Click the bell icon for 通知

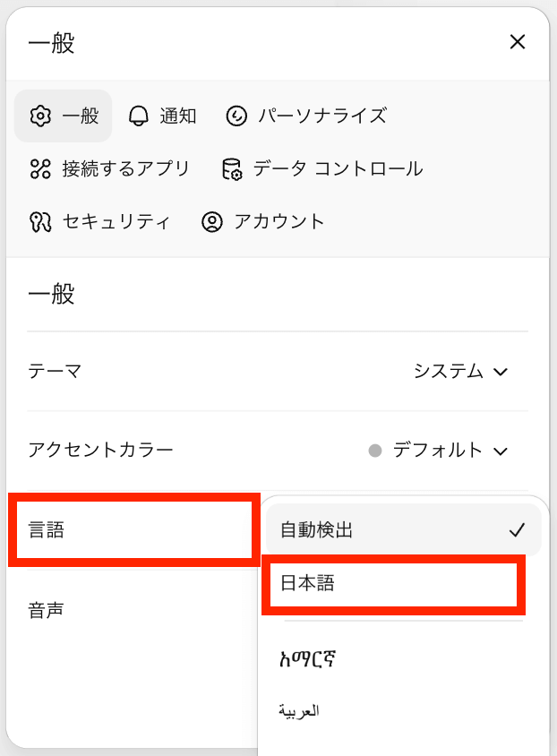[x=139, y=116]
